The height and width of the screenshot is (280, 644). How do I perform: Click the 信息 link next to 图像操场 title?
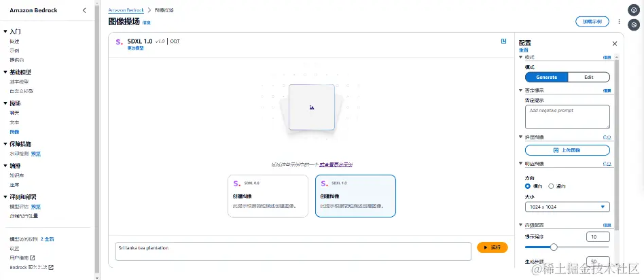click(147, 22)
